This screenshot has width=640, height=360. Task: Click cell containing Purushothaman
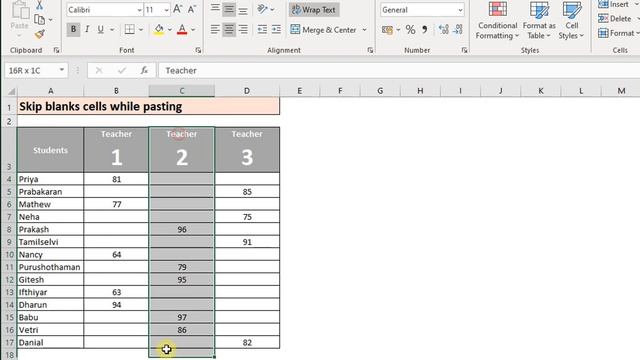[50, 267]
